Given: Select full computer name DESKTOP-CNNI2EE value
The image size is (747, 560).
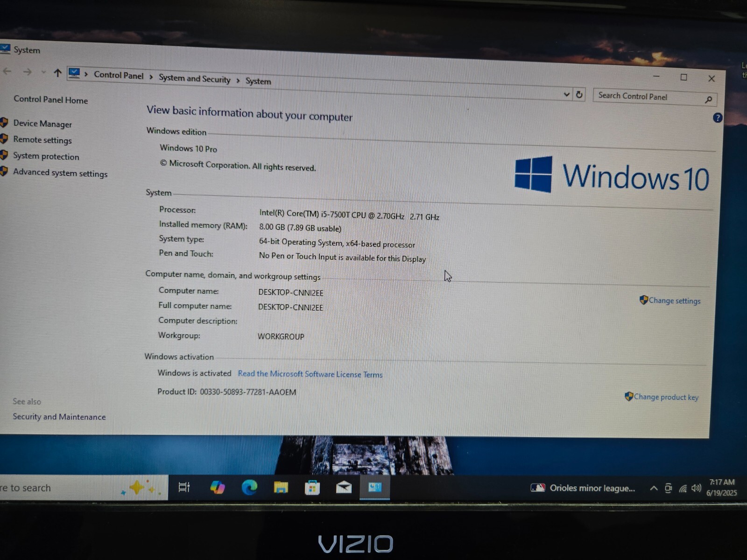Looking at the screenshot, I should click(290, 308).
